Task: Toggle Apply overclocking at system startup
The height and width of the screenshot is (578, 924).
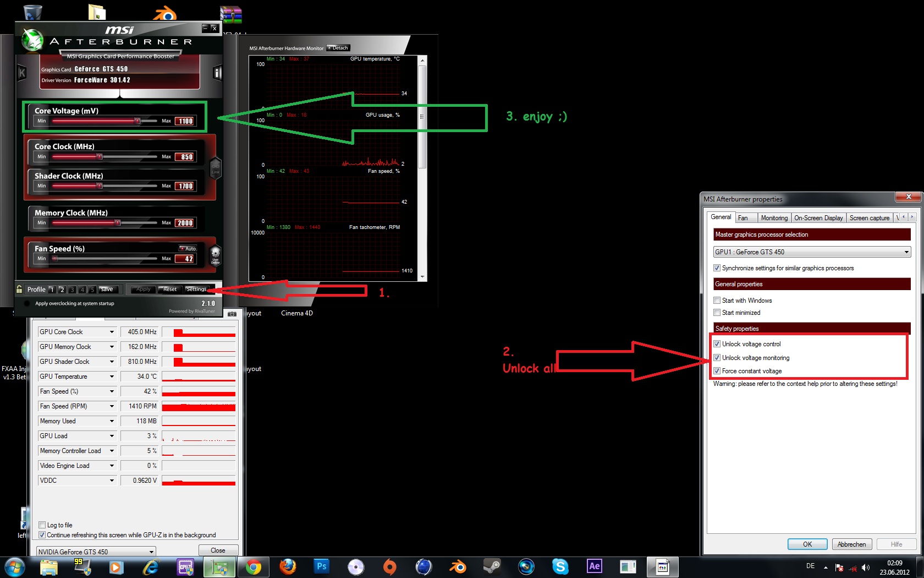Action: click(27, 303)
